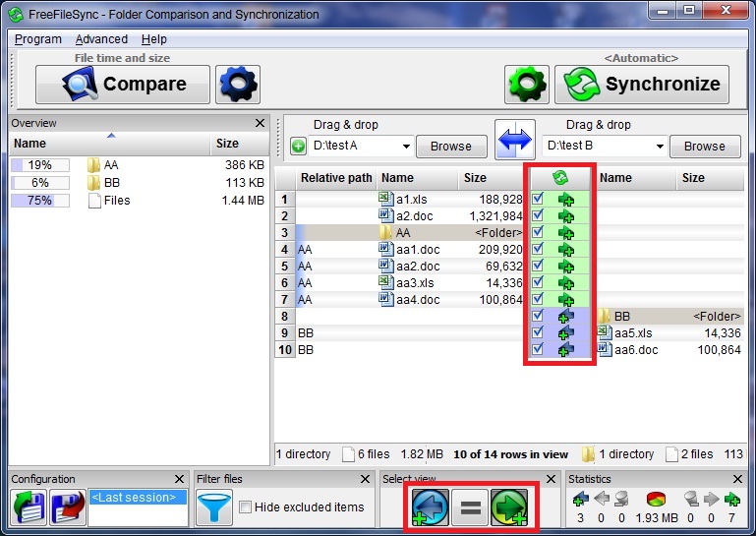Uncheck row 7 aa4.doc checkbox
756x536 pixels.
538,299
